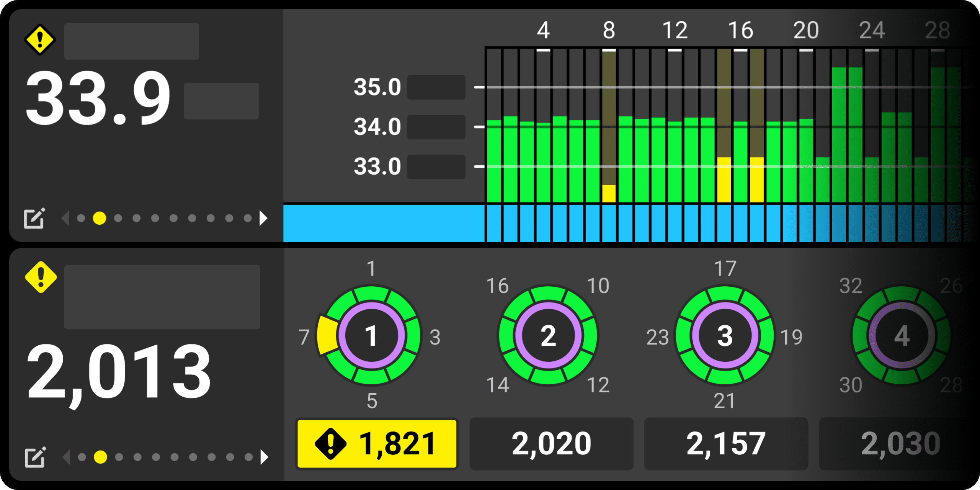This screenshot has width=980, height=490.
Task: Advance with the right arrow in top panel
Action: (x=263, y=218)
